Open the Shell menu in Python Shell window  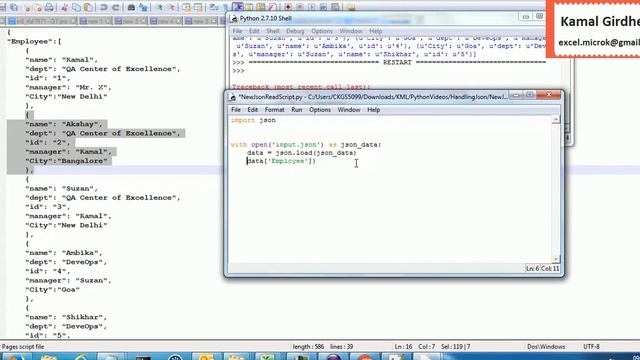tap(273, 31)
